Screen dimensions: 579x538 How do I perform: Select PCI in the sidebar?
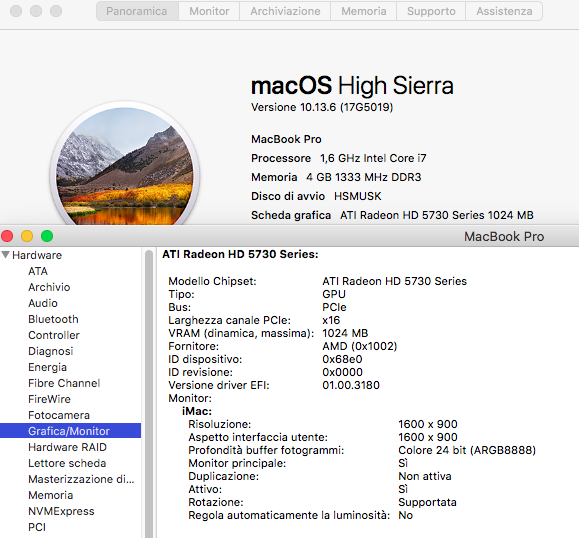tap(37, 527)
